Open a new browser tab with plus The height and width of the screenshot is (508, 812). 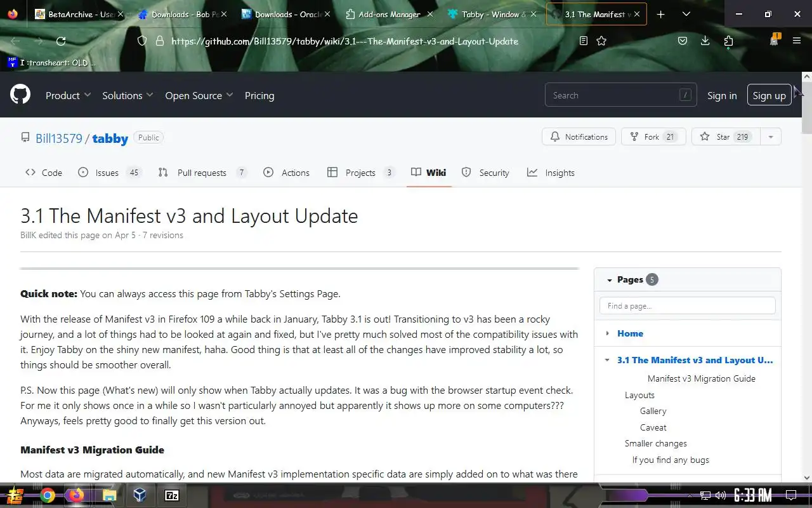(660, 14)
